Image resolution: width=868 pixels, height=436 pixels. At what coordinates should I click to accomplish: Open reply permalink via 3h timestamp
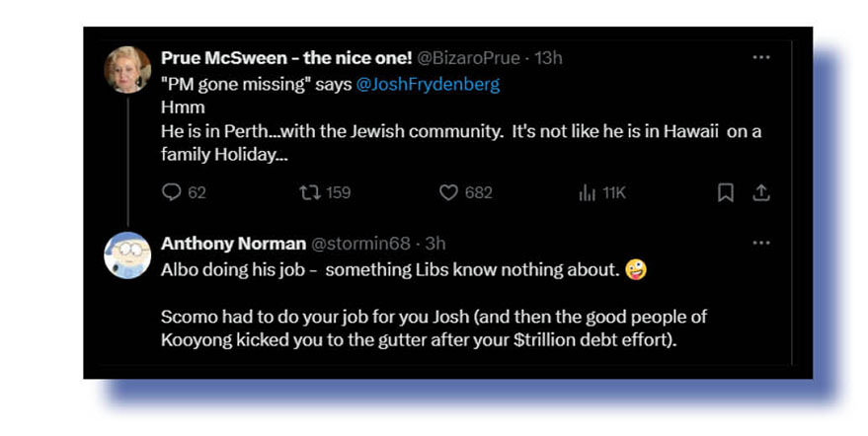(435, 244)
